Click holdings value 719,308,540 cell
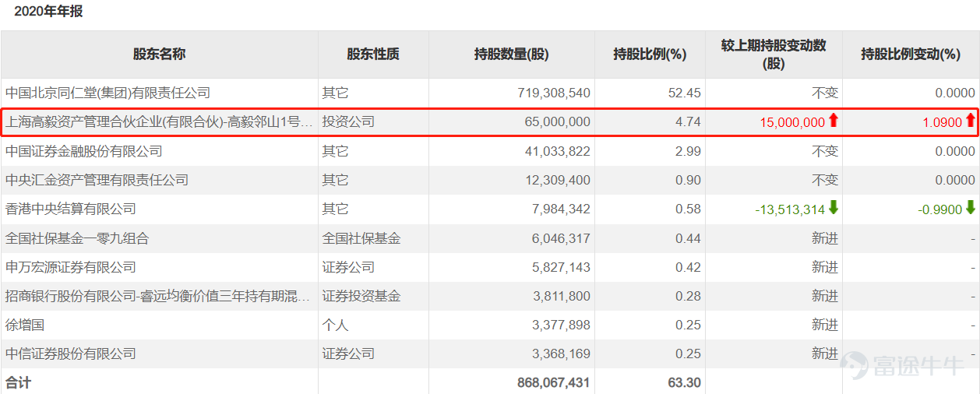980x394 pixels. point(553,93)
